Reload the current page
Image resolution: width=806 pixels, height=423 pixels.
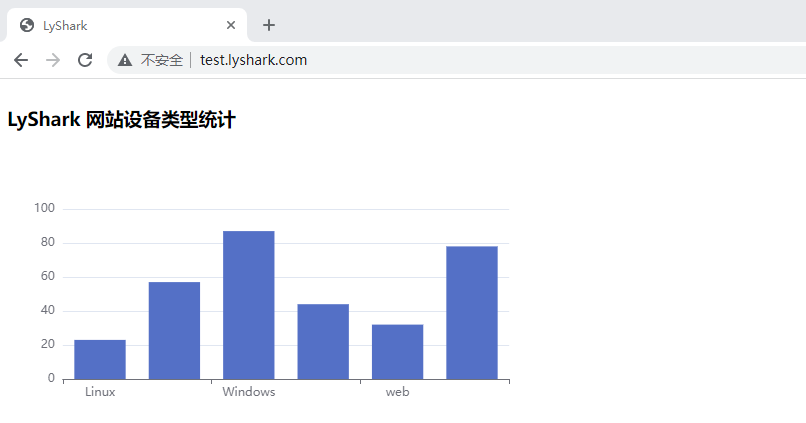[x=85, y=60]
